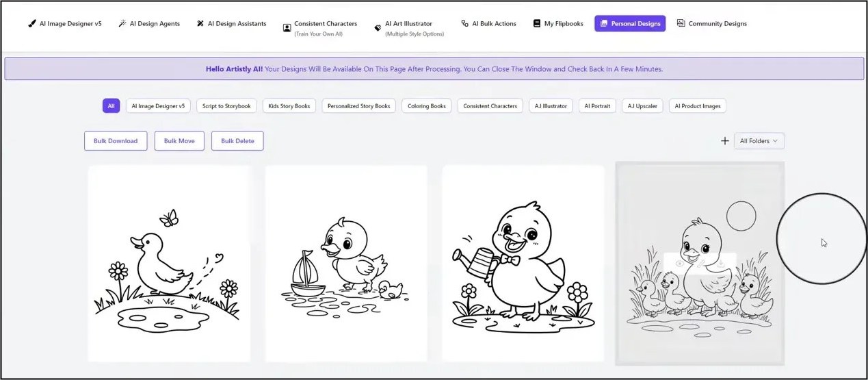Switch to AI Design Assistants
The height and width of the screenshot is (380, 868).
(x=231, y=23)
